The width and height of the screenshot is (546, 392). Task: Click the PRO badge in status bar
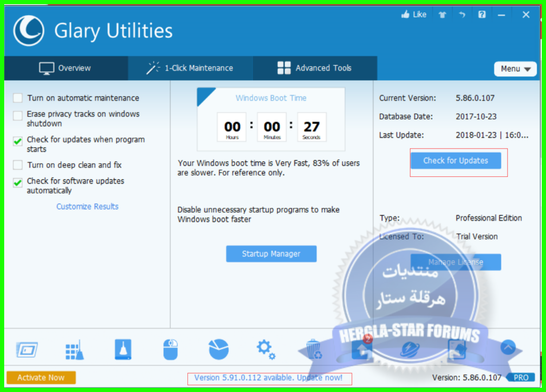pyautogui.click(x=521, y=377)
